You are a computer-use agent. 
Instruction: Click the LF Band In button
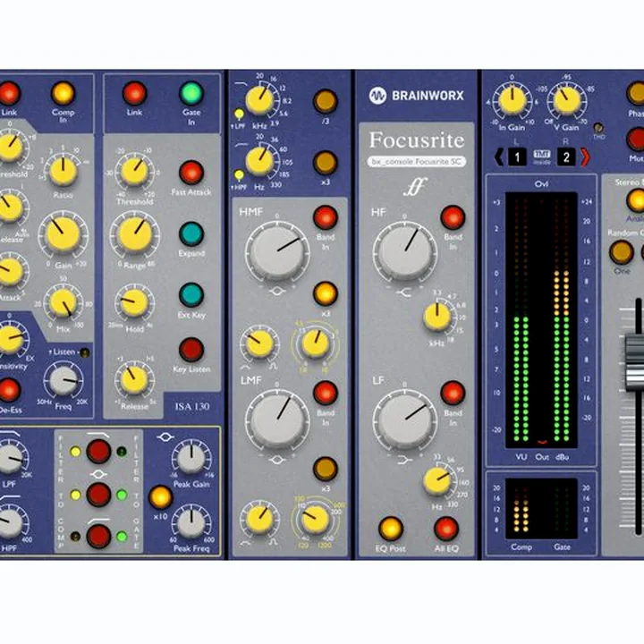[x=453, y=393]
